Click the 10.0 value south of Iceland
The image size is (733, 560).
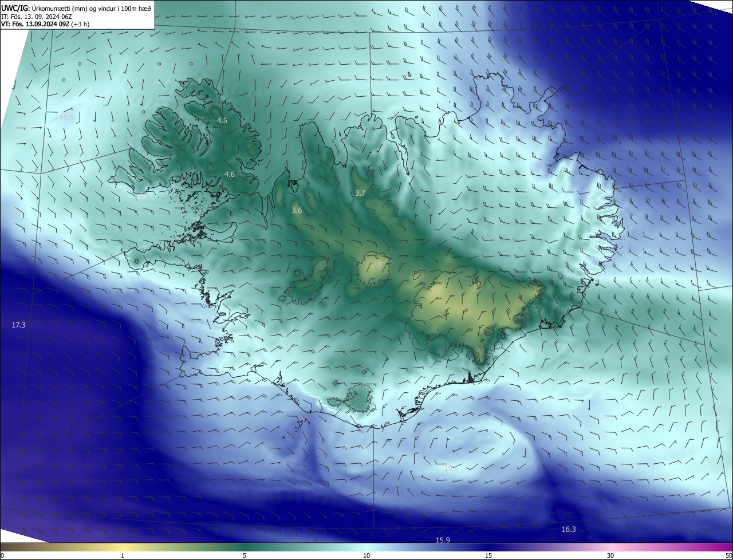tap(451, 468)
